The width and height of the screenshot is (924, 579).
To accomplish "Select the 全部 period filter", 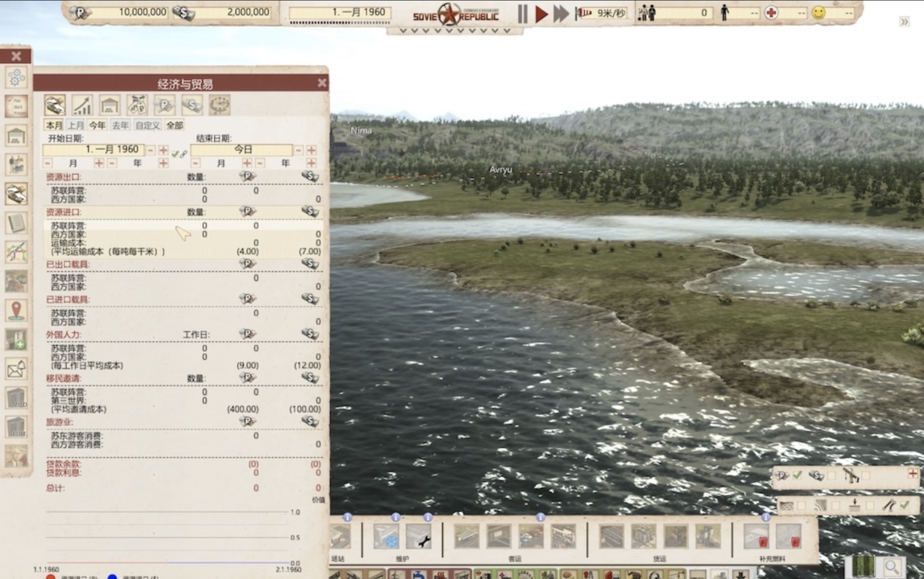I will [175, 125].
